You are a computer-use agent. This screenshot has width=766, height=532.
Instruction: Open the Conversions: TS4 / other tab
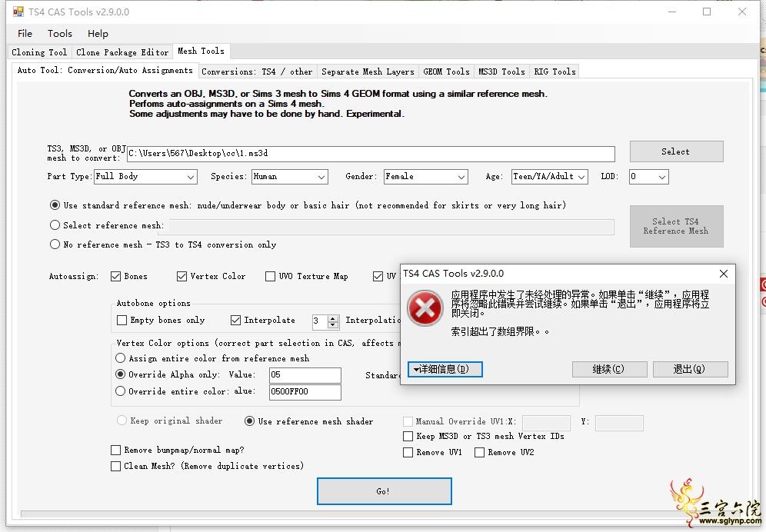257,71
